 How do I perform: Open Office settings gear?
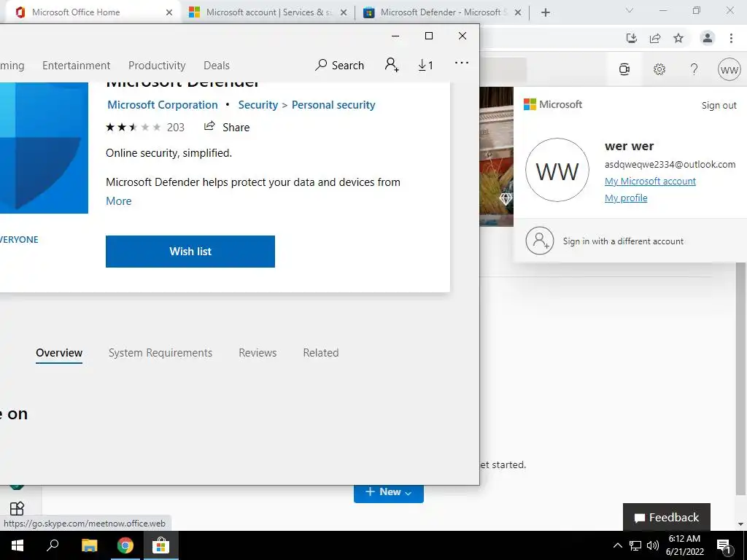point(659,69)
